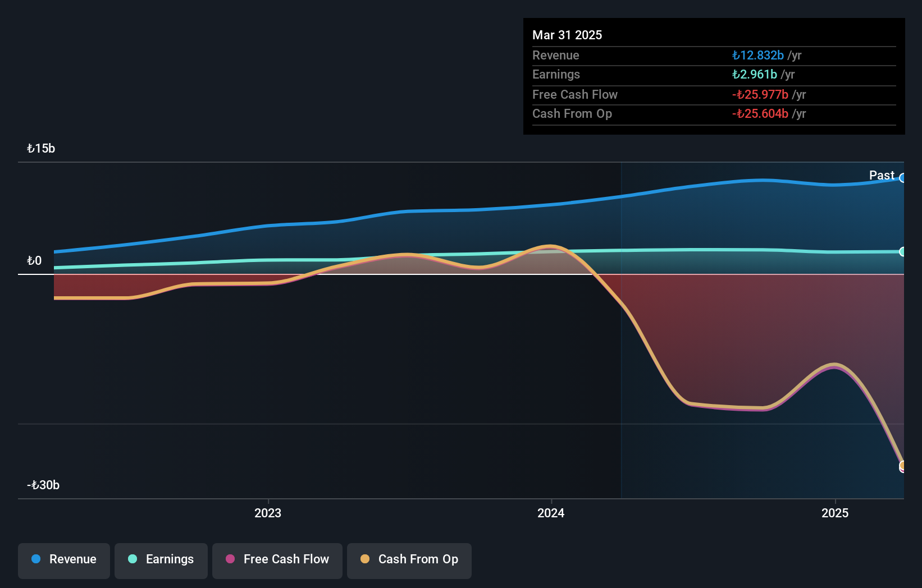
Task: Select the Cash From Op endpoint marker
Action: click(902, 466)
